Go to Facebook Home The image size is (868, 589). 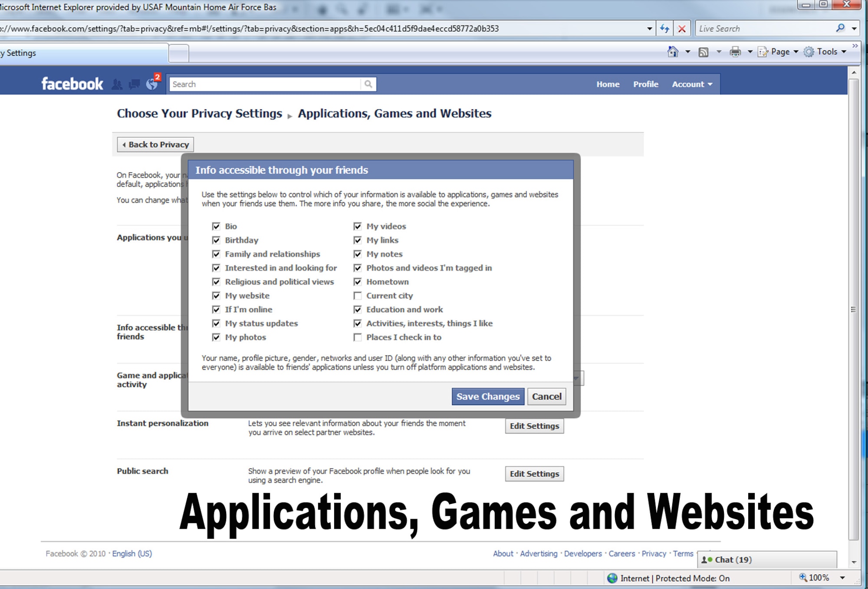[x=608, y=84]
